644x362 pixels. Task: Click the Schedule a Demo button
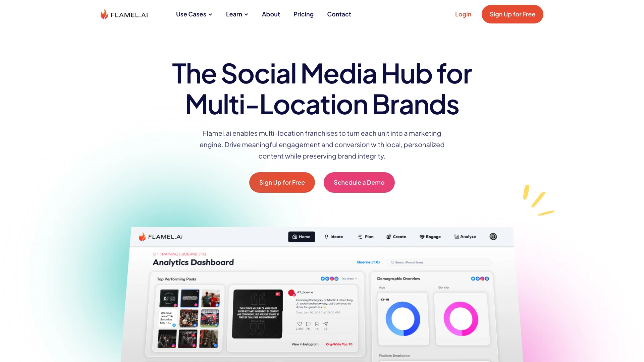click(359, 183)
